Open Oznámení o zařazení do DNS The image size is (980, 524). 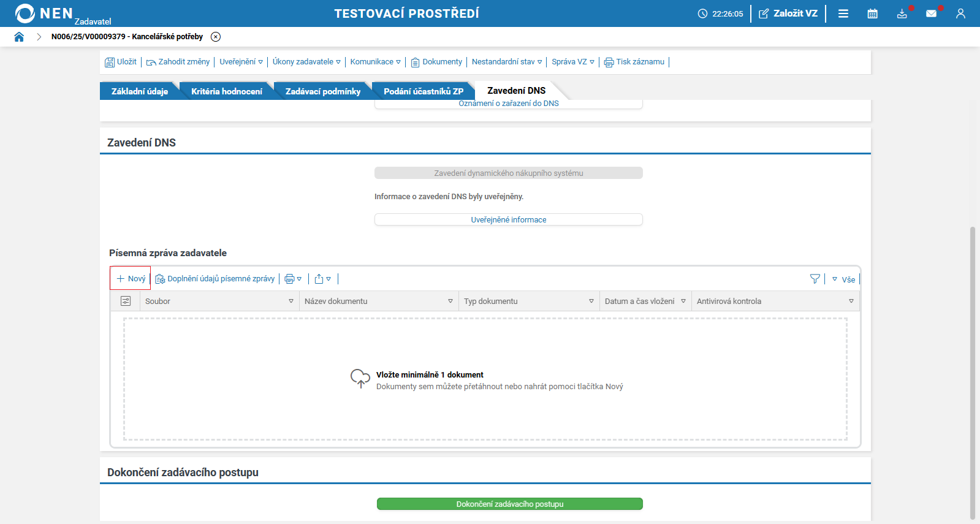point(509,104)
